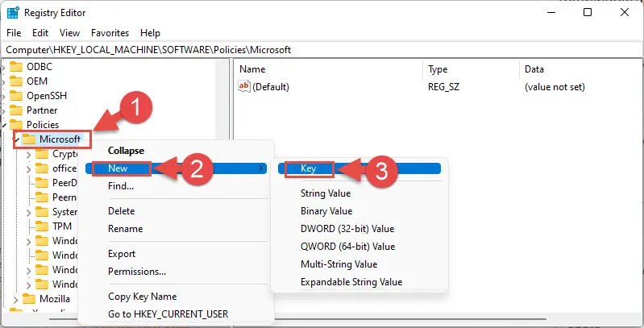
Task: Expand the OpenSSH key chevron
Action: 3,96
